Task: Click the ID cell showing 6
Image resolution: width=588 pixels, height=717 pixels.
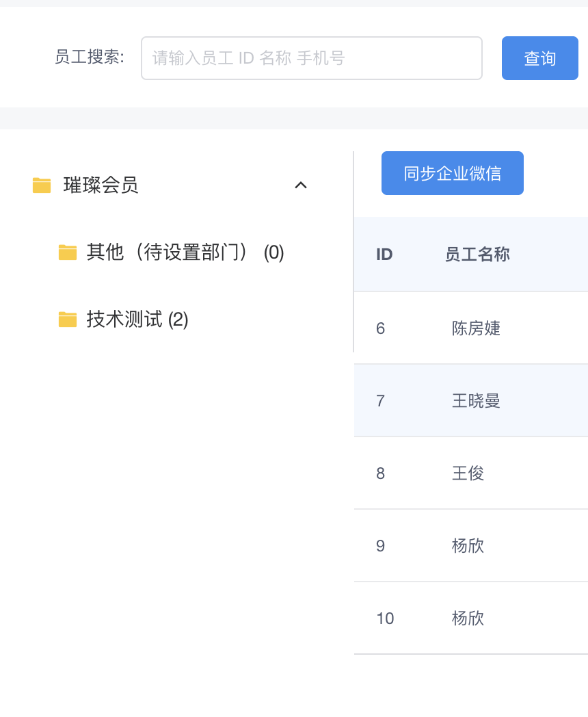Action: [x=381, y=328]
